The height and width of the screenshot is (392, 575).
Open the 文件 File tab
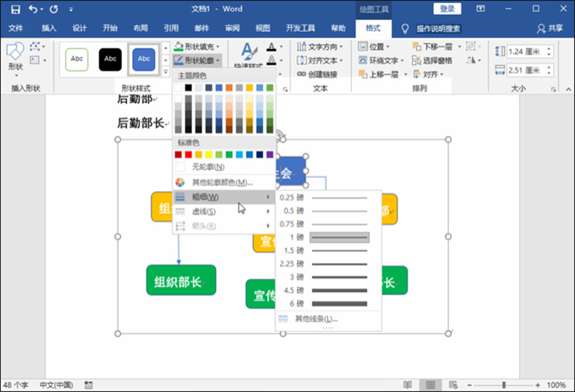point(16,28)
